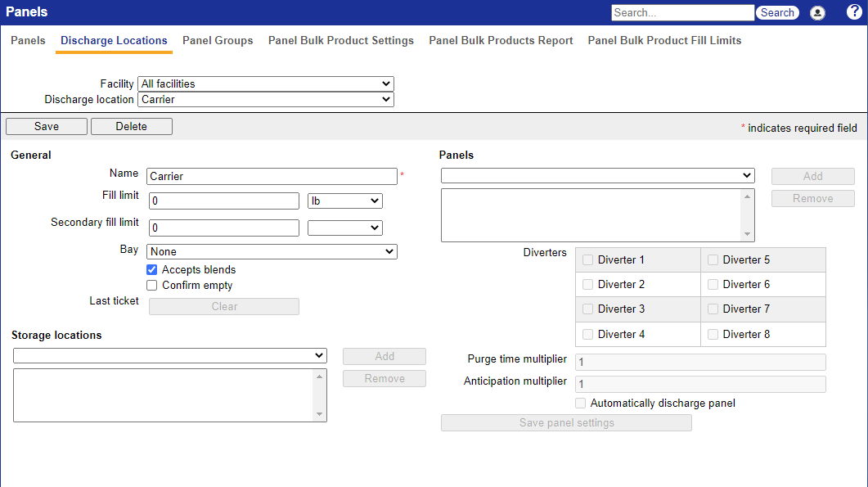Open the Panel Bulk Products Report tab

point(501,41)
